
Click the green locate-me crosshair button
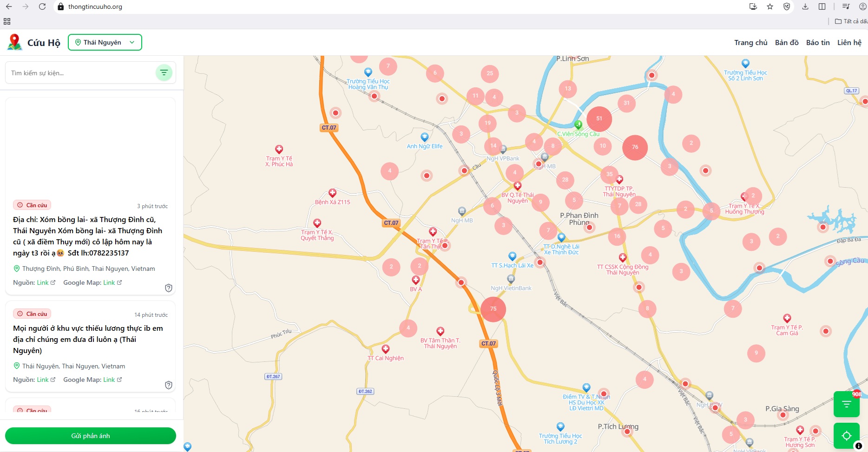tap(846, 436)
